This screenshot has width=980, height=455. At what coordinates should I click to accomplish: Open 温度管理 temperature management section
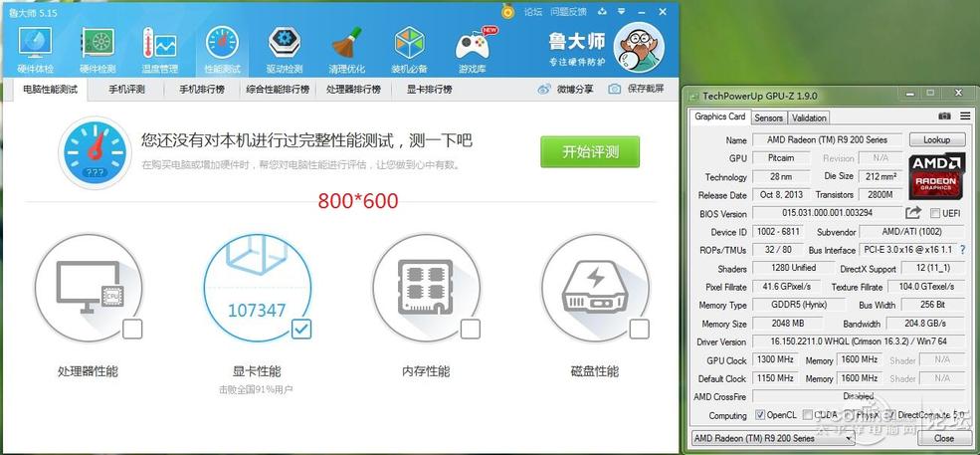159,50
